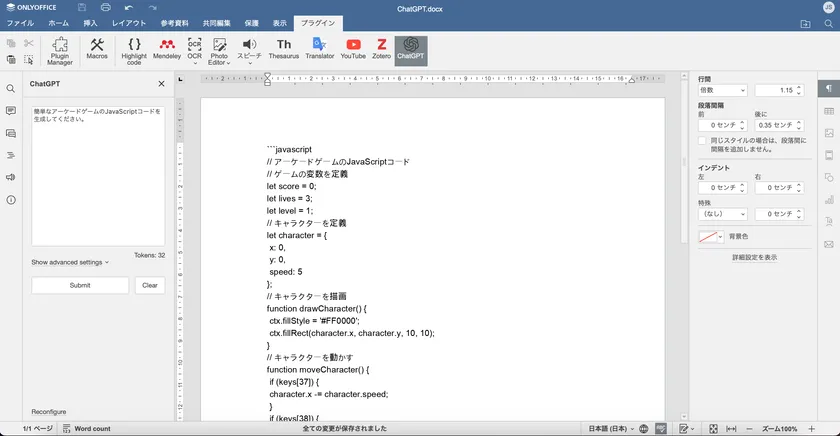Open the Thesaurus plugin
This screenshot has width=840, height=436.
284,50
